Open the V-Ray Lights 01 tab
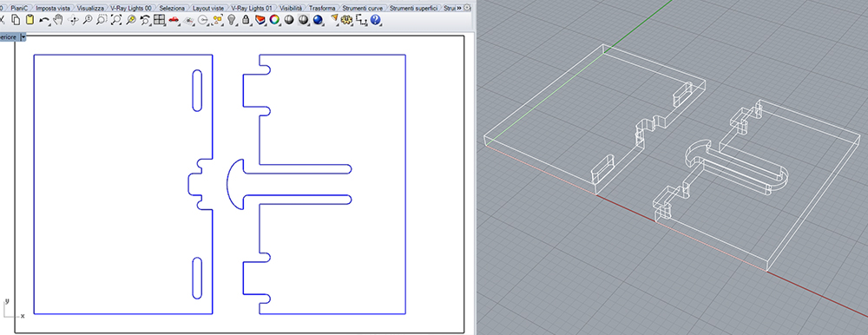 [252, 9]
